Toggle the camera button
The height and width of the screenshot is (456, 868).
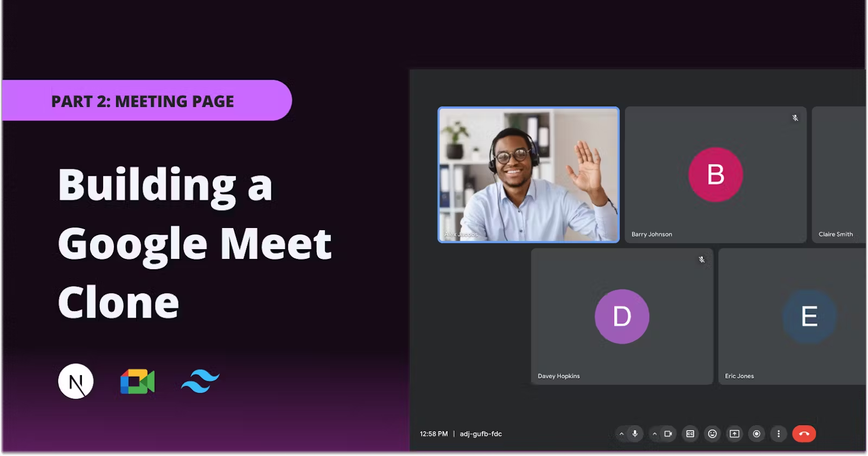[x=668, y=434]
